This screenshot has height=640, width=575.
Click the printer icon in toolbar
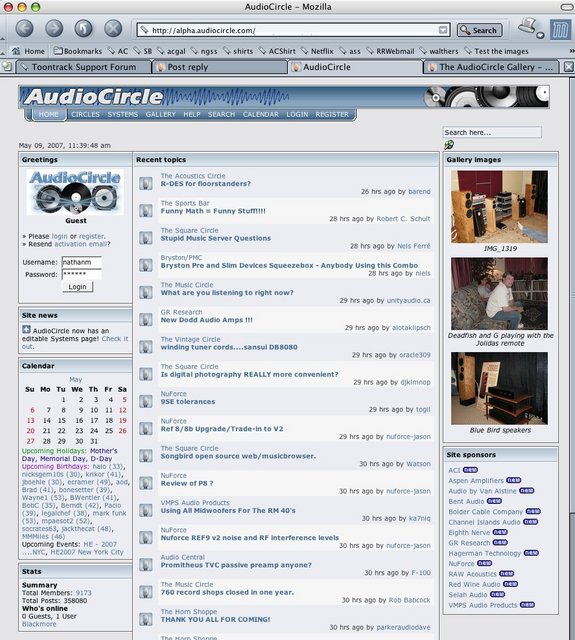[530, 28]
